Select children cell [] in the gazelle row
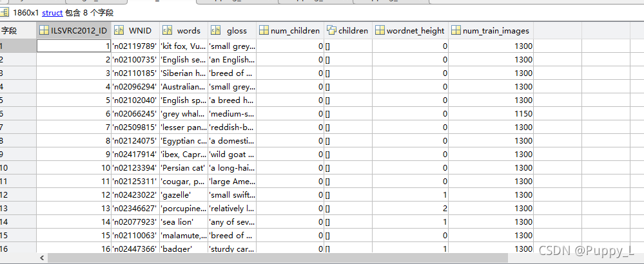 pyautogui.click(x=348, y=194)
